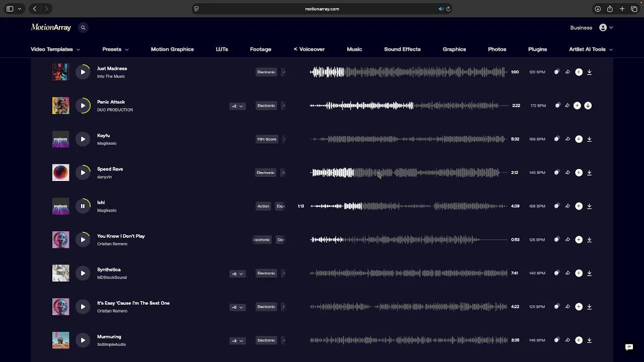This screenshot has height=362, width=644.
Task: Filter by Action tag on Ichi
Action: [x=263, y=206]
